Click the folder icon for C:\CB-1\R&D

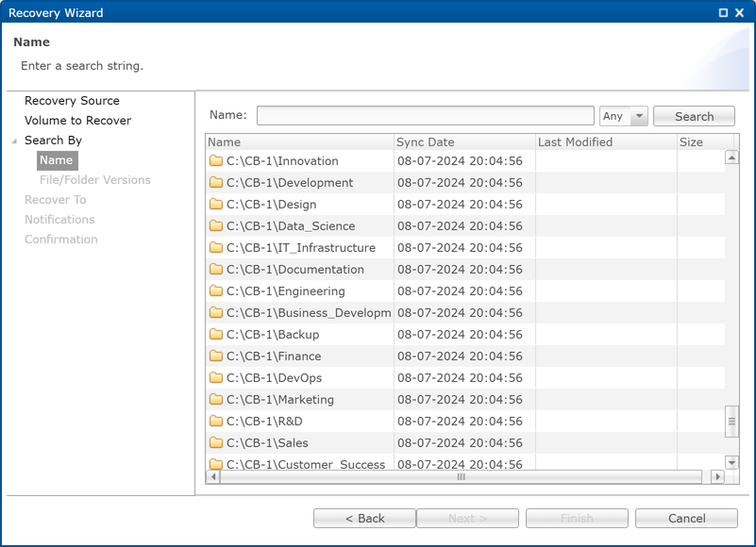click(x=216, y=421)
